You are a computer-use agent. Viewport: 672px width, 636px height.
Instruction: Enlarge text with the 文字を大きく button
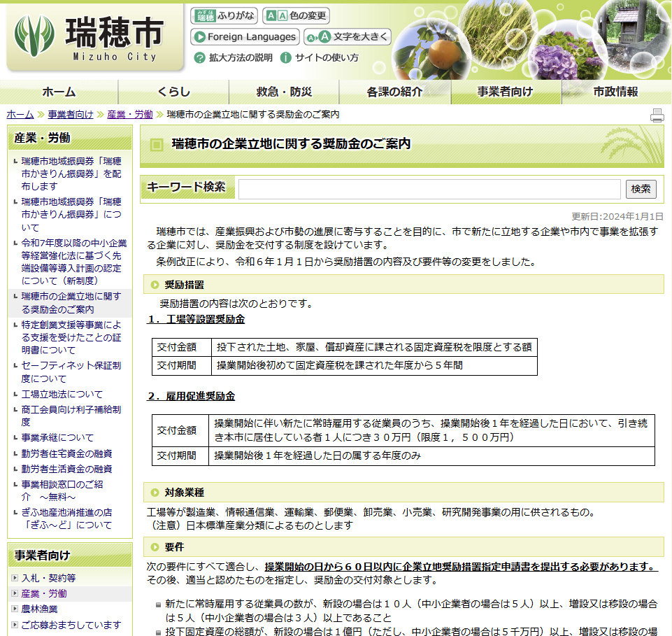pos(348,37)
